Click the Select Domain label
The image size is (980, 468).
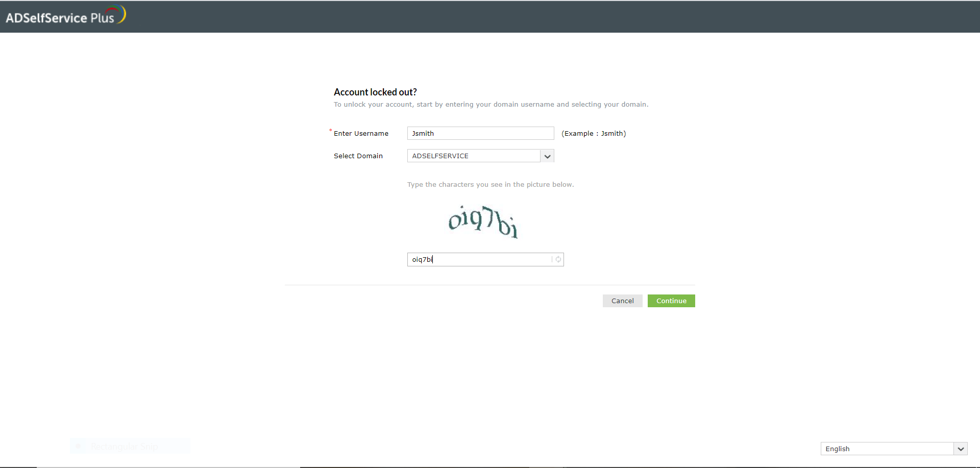point(358,156)
